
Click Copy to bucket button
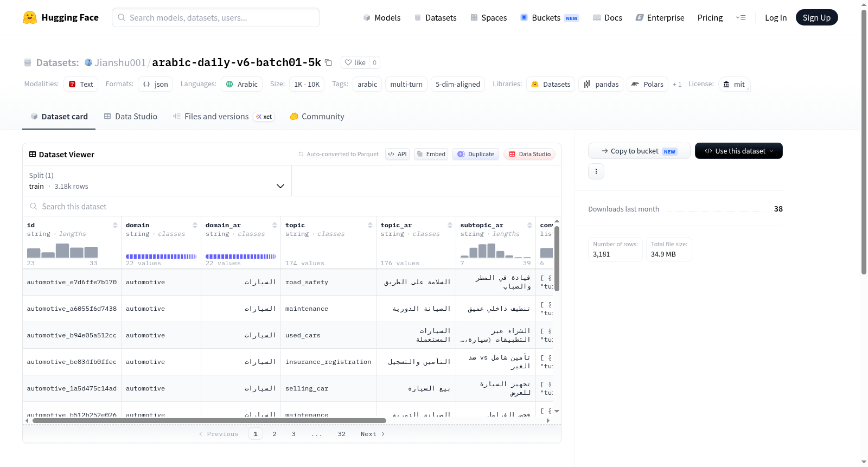click(639, 151)
